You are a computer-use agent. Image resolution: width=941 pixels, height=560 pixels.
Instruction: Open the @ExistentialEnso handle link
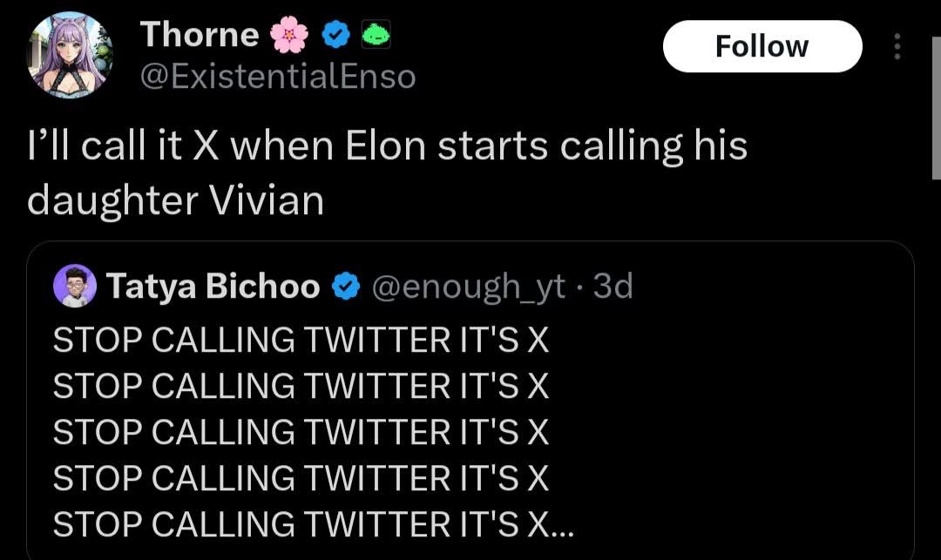click(278, 77)
